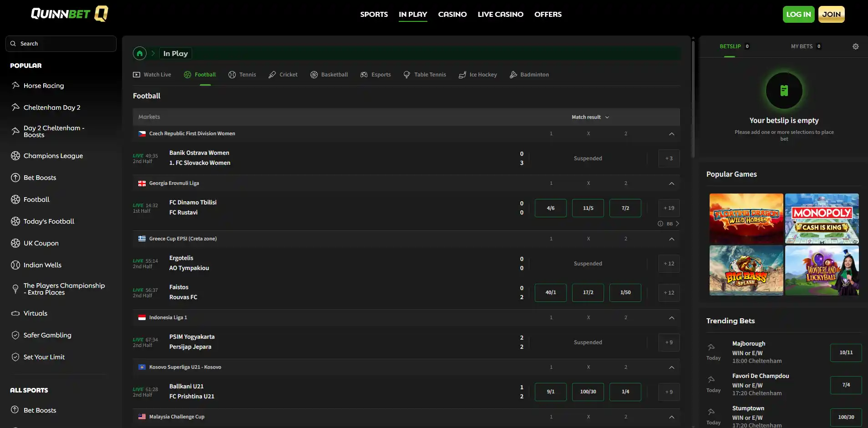Open Big Bass Splash game thumbnail
This screenshot has width=868, height=428.
tap(746, 270)
